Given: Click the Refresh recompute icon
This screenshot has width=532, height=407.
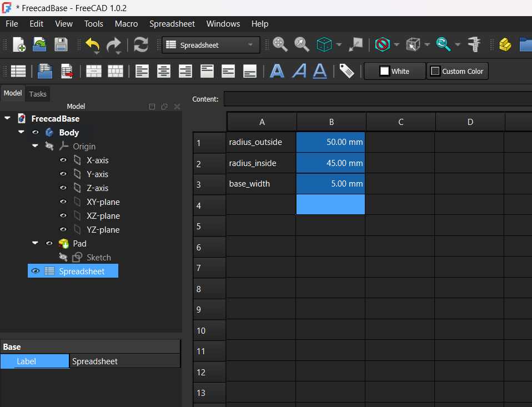Looking at the screenshot, I should pyautogui.click(x=141, y=45).
